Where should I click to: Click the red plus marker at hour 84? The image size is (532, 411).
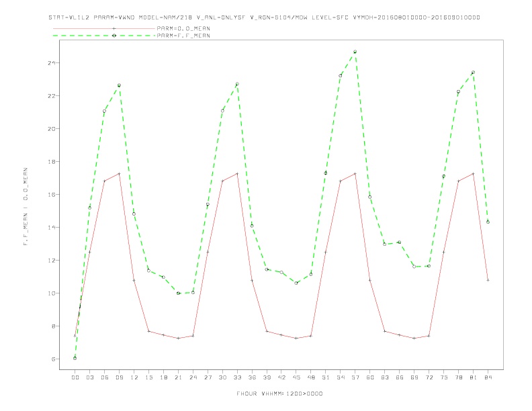coord(488,281)
